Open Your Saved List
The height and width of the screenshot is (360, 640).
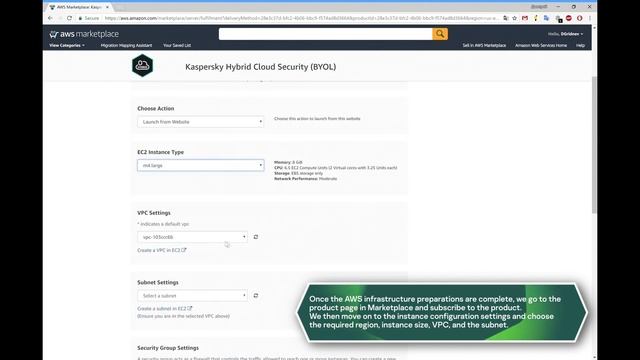(x=177, y=45)
